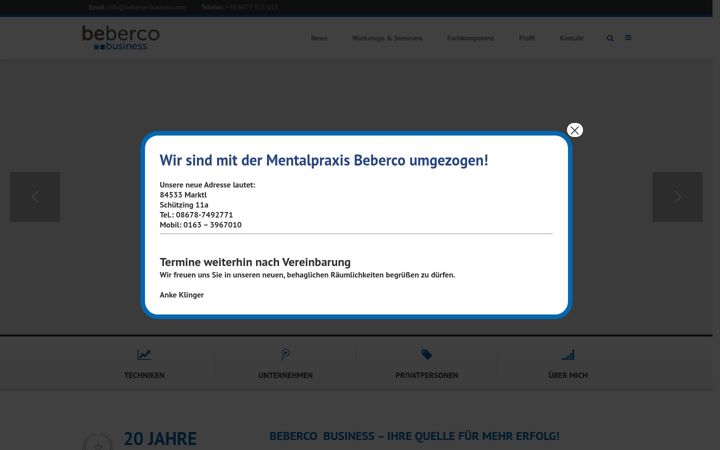The height and width of the screenshot is (450, 720).
Task: Click 'Unsere neue Adresse lautet:' line
Action: [207, 185]
